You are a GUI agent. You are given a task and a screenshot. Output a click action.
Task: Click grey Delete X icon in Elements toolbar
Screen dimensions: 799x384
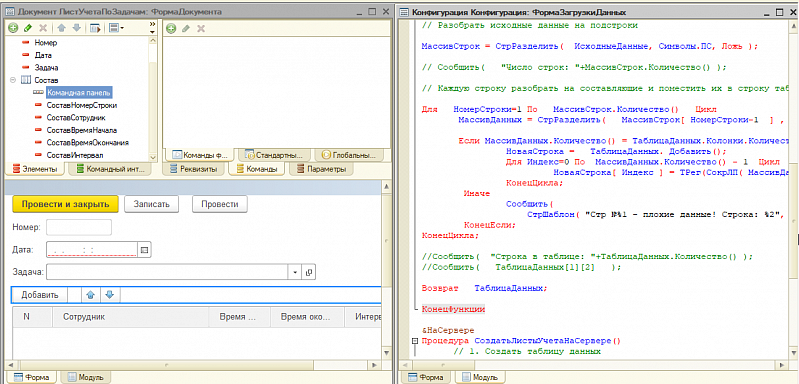point(43,28)
